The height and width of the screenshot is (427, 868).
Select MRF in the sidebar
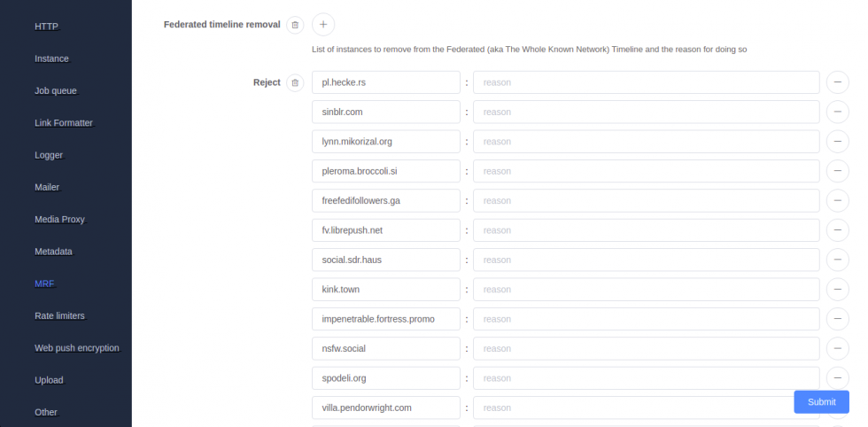[44, 283]
